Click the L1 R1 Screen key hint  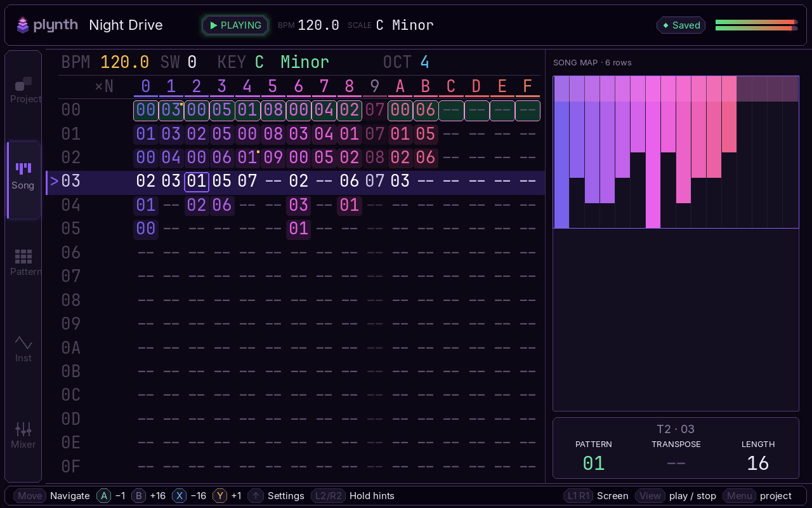pos(579,496)
